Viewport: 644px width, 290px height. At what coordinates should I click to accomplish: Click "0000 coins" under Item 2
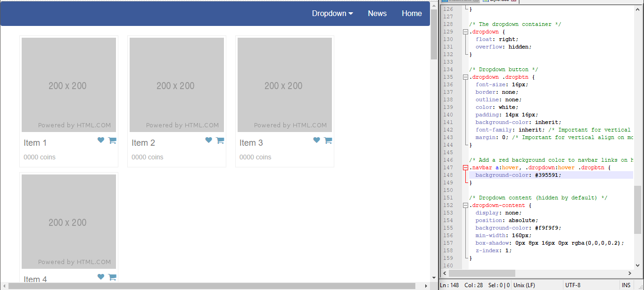click(x=148, y=157)
